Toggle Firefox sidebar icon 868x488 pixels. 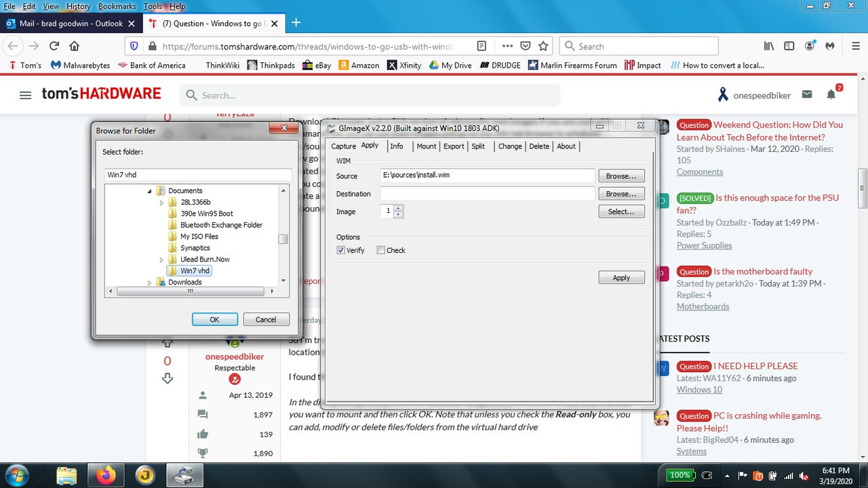tap(789, 46)
